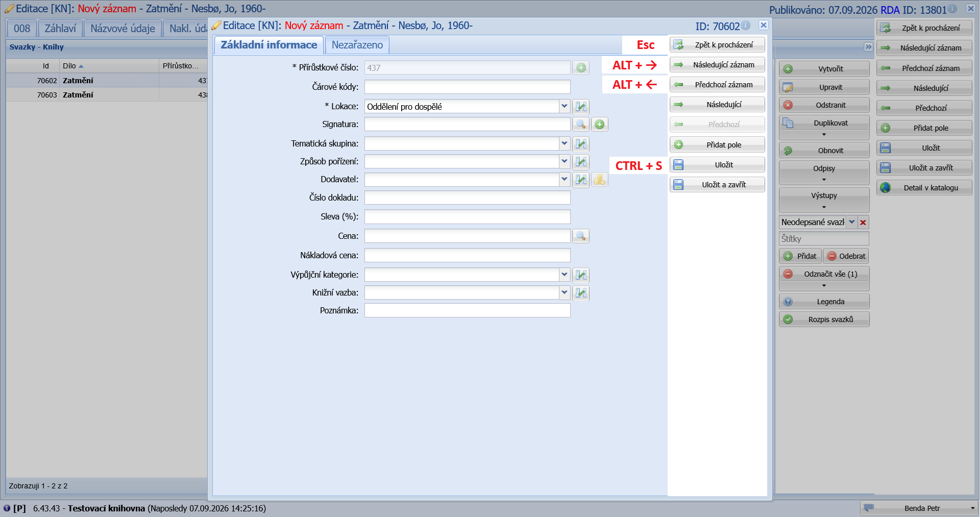The width and height of the screenshot is (980, 517).
Task: Open the 008 tab in background window
Action: pyautogui.click(x=22, y=29)
